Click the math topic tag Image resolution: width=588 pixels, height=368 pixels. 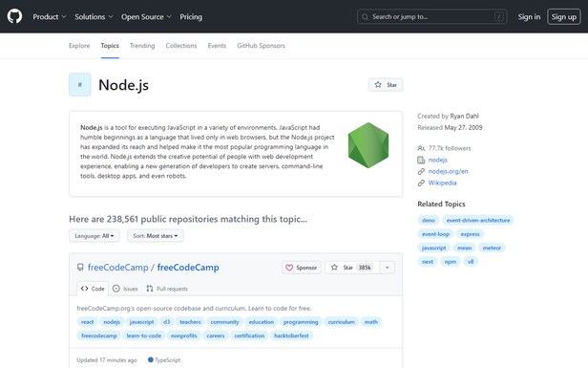tap(371, 322)
